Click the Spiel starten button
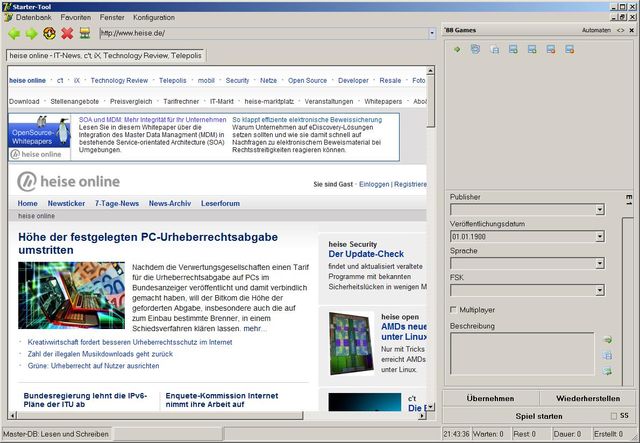The height and width of the screenshot is (443, 640). [x=539, y=416]
